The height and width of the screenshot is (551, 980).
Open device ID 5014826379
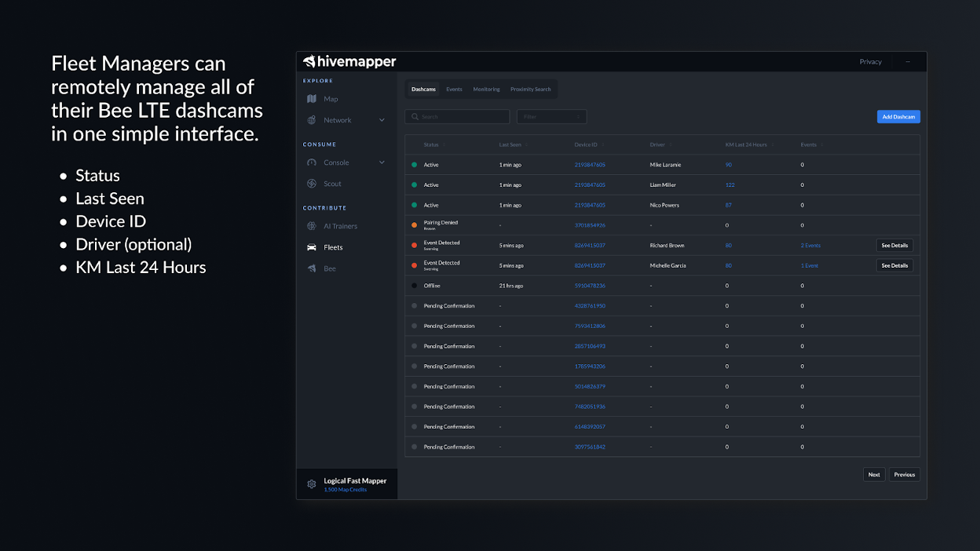pos(590,386)
